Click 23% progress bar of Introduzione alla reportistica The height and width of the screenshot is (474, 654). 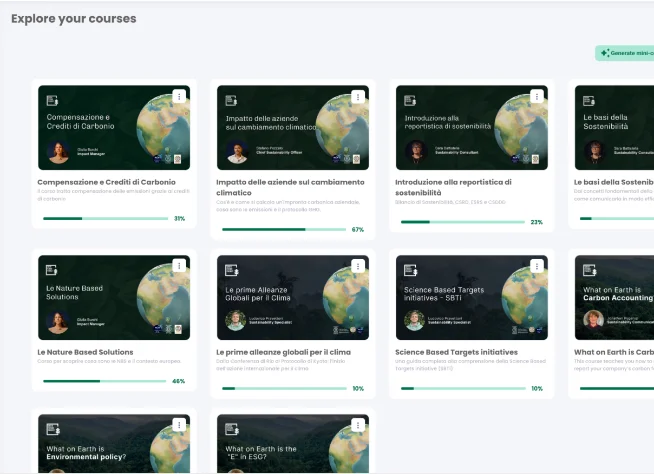pyautogui.click(x=463, y=222)
